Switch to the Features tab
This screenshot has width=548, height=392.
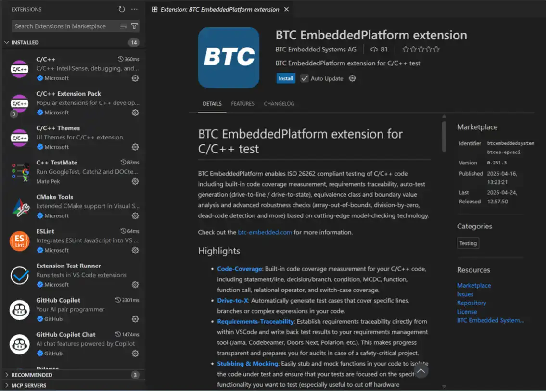pos(242,104)
